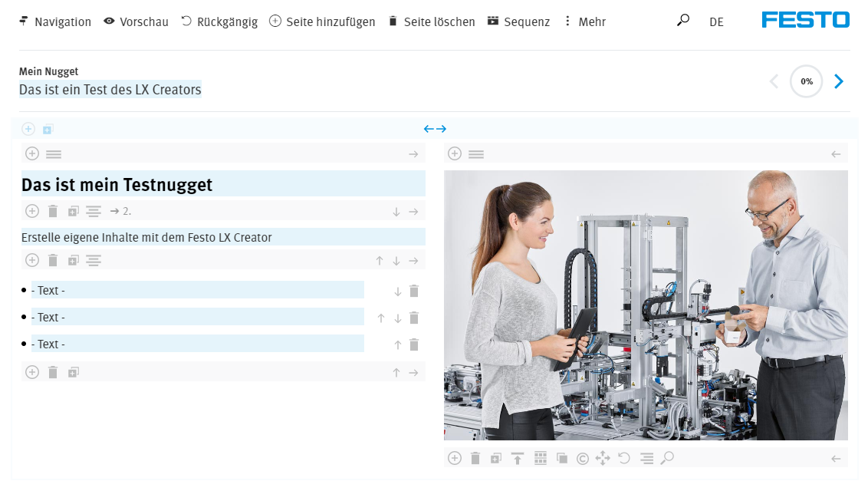Delete the third '- Text -' bullet with its trash icon
Image resolution: width=868 pixels, height=491 pixels.
click(414, 344)
